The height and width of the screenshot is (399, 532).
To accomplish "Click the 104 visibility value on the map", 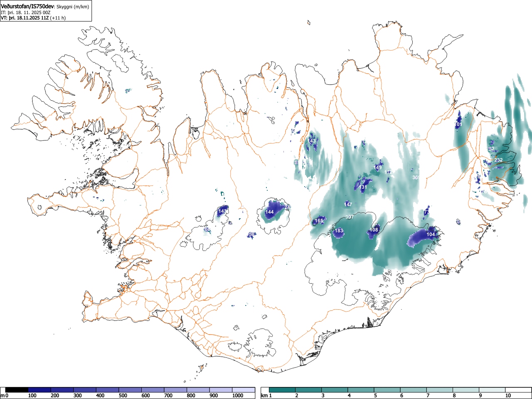I will [x=431, y=234].
